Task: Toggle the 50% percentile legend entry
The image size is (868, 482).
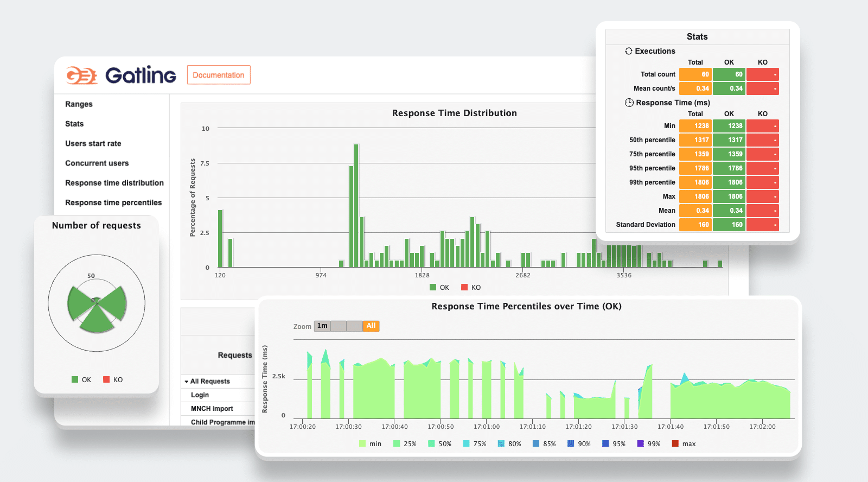Action: 439,444
